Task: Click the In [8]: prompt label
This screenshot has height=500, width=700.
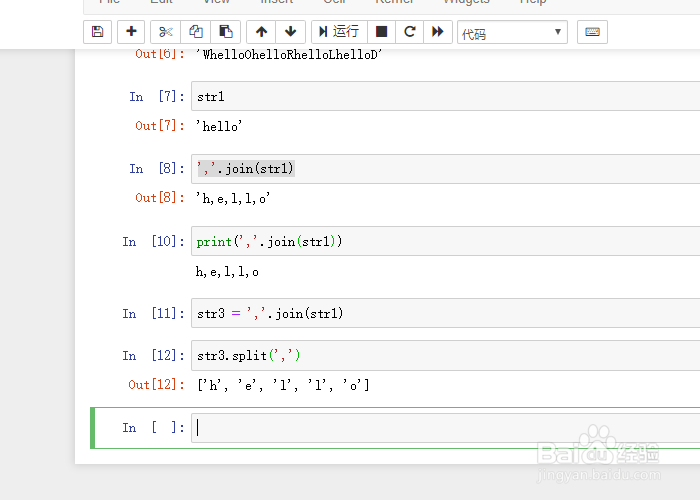Action: click(x=157, y=169)
